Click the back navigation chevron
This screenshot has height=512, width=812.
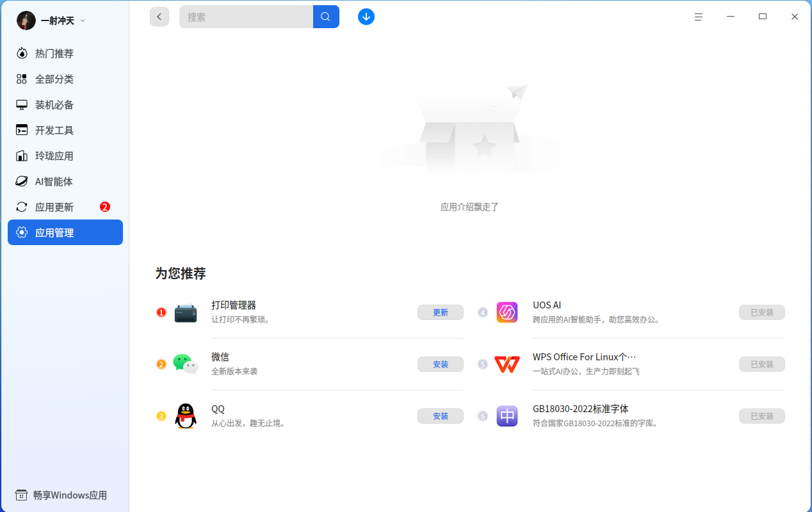click(x=159, y=16)
